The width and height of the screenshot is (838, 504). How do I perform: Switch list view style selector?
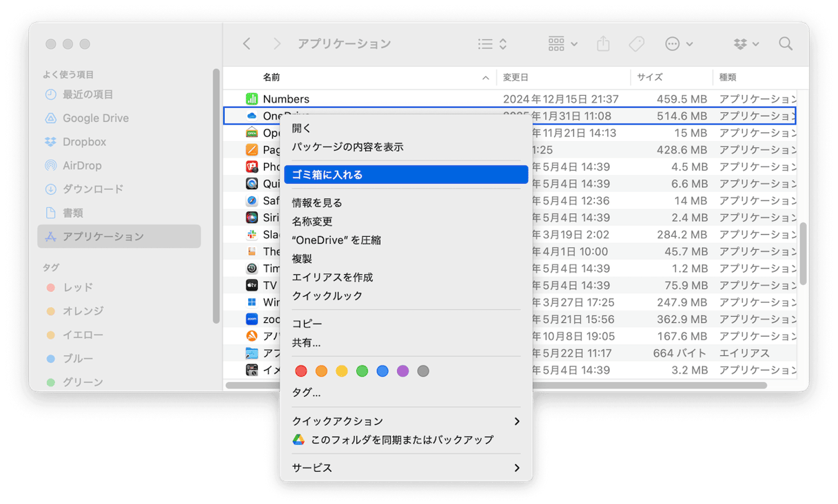pyautogui.click(x=492, y=44)
